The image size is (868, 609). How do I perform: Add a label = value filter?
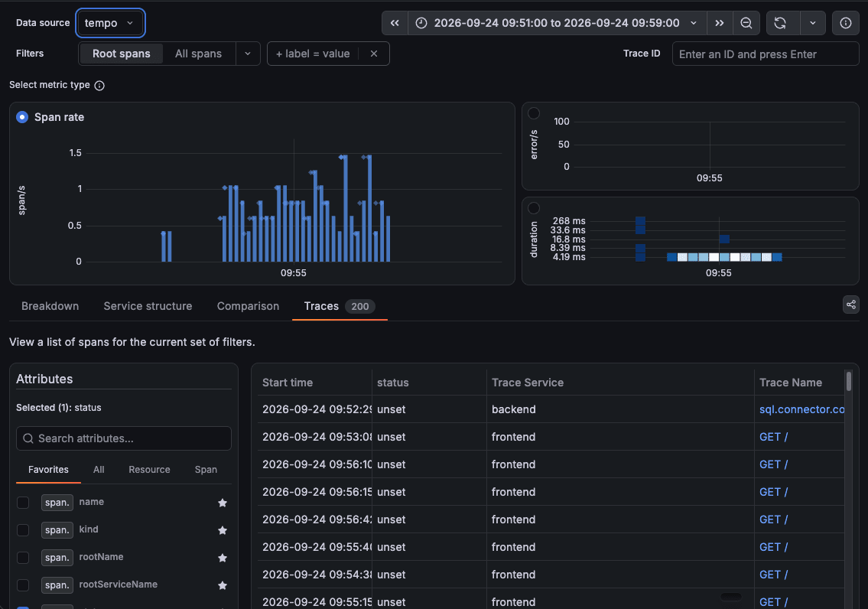[313, 54]
